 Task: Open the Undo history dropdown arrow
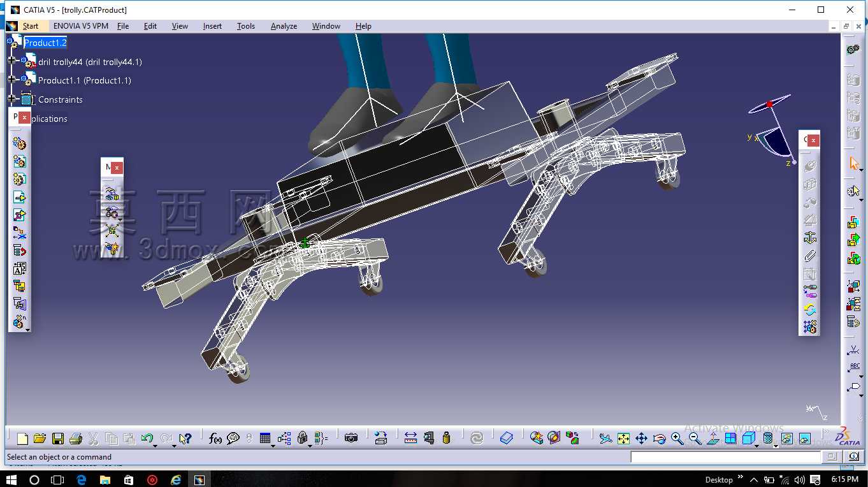point(155,445)
